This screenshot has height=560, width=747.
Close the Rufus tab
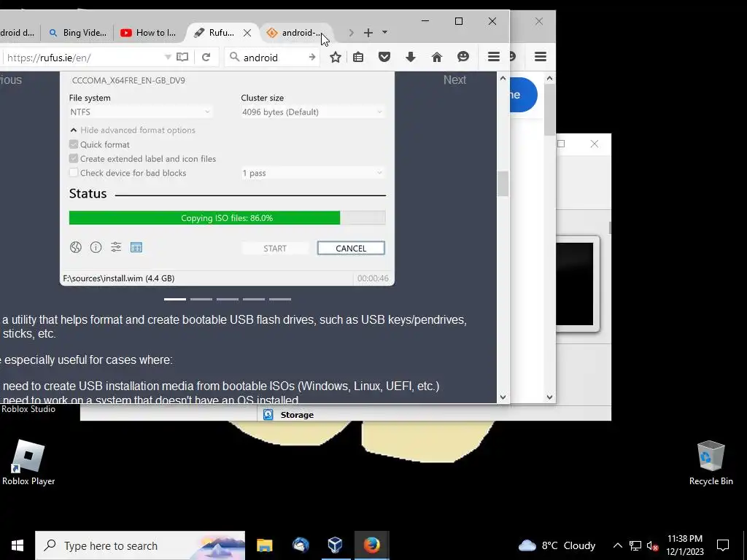[247, 33]
